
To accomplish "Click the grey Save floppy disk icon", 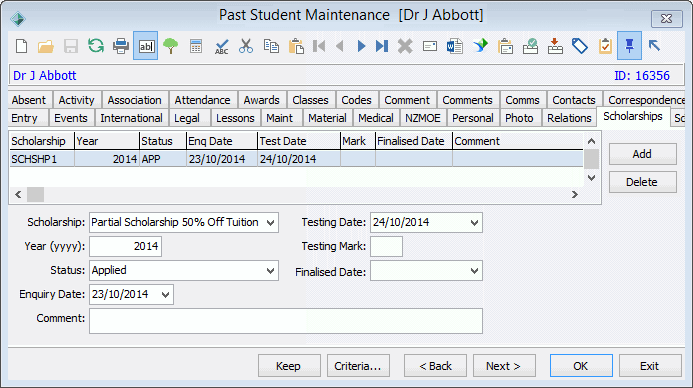I will pyautogui.click(x=71, y=46).
